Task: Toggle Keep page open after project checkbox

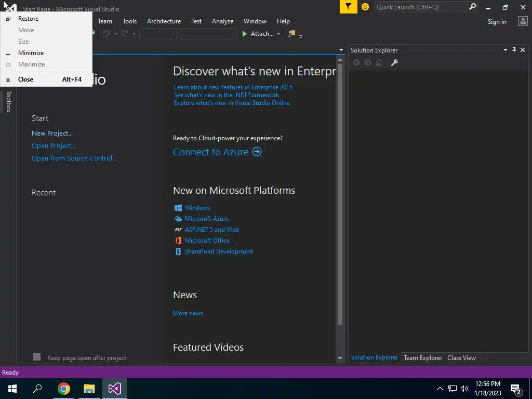Action: 37,357
